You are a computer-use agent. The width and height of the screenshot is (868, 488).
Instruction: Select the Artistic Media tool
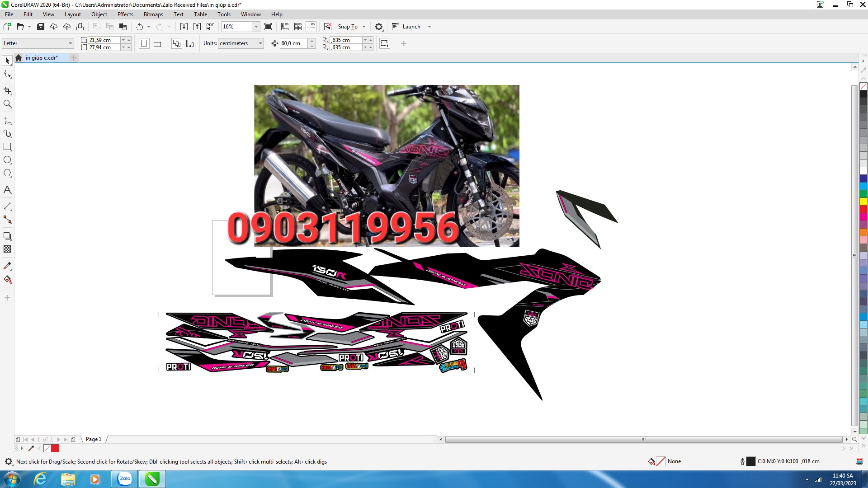tap(7, 134)
